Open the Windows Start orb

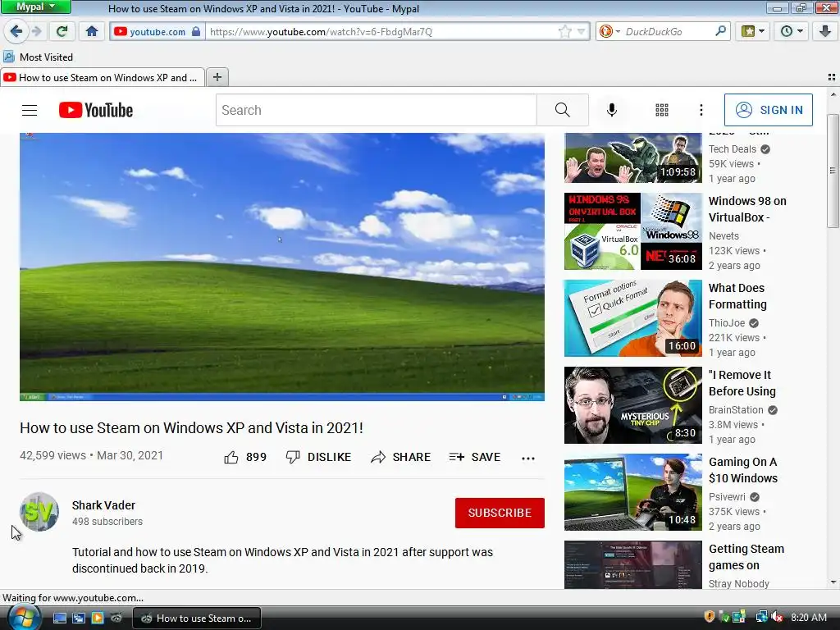pyautogui.click(x=24, y=618)
